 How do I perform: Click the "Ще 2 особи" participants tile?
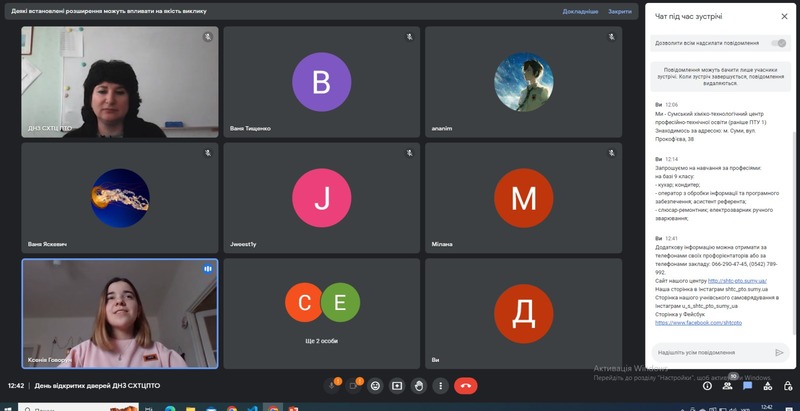coord(321,313)
